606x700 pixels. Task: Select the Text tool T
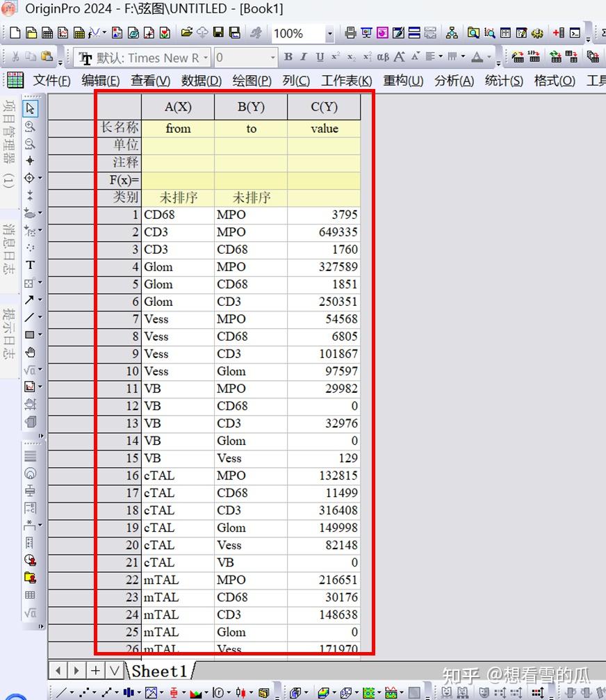(30, 265)
